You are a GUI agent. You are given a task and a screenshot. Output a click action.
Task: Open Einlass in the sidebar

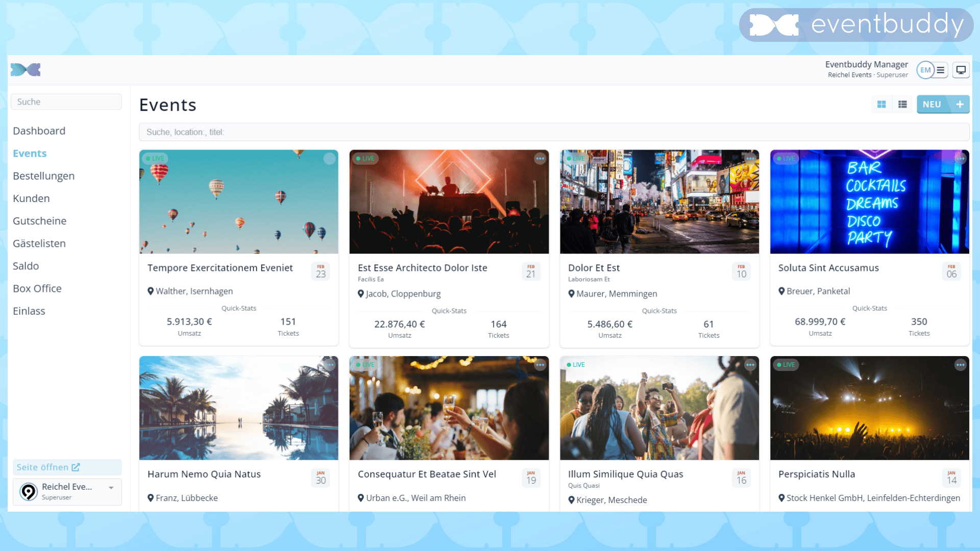coord(29,311)
